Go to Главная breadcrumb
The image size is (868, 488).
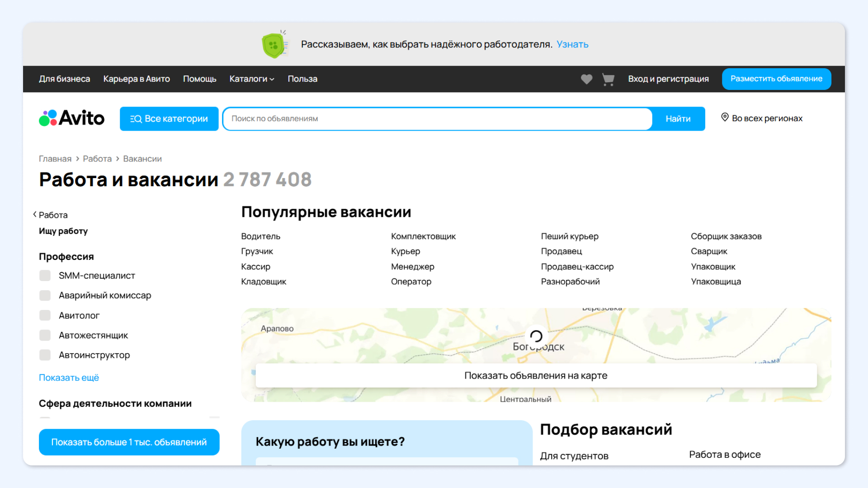pos(55,159)
